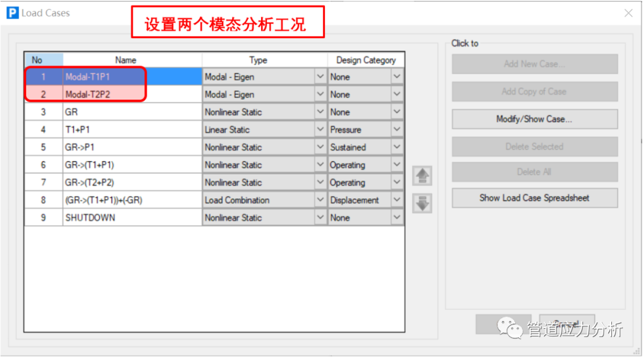Viewport: 644px width, 358px height.
Task: Select the T1+P1 case name cell
Action: coord(132,129)
